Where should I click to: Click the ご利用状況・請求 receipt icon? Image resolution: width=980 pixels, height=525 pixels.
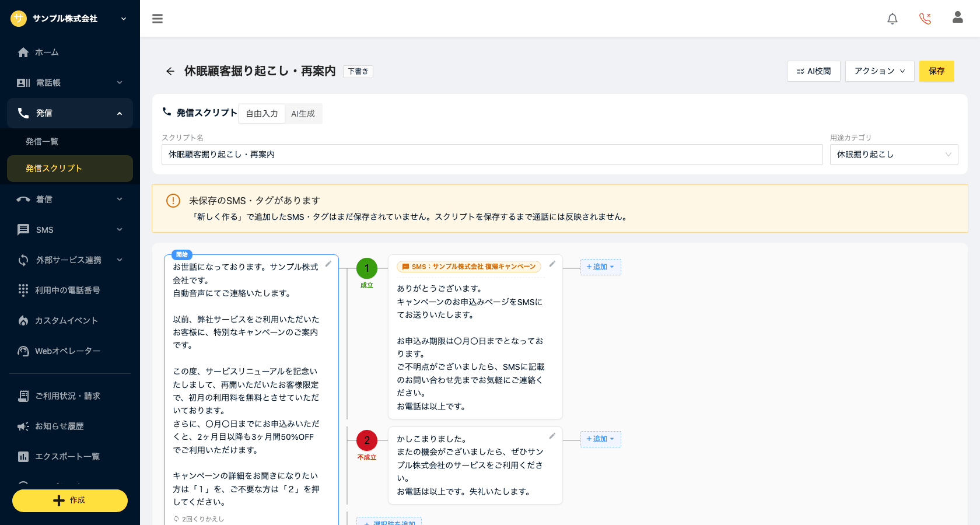point(23,396)
